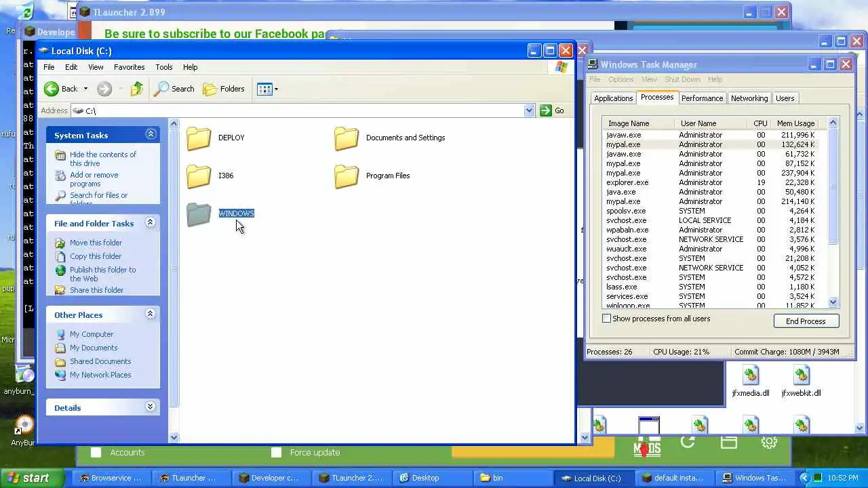868x488 pixels.
Task: Sort processes by Image Name column
Action: point(638,123)
